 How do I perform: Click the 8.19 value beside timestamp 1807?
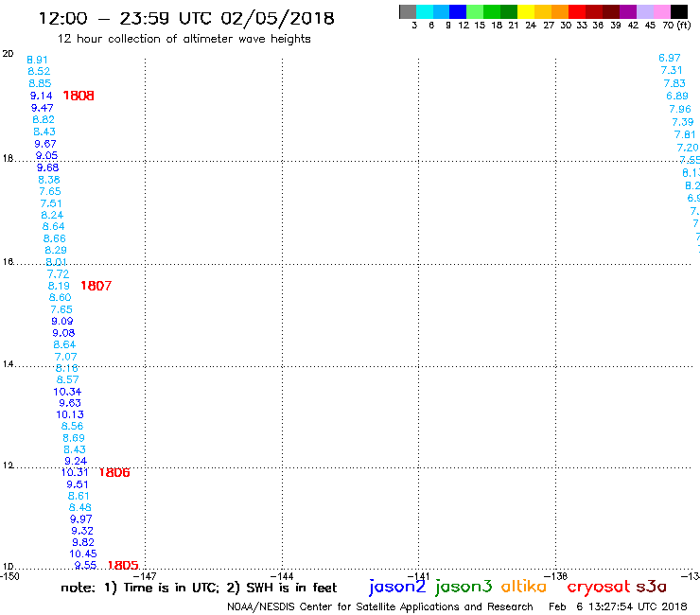[x=59, y=286]
